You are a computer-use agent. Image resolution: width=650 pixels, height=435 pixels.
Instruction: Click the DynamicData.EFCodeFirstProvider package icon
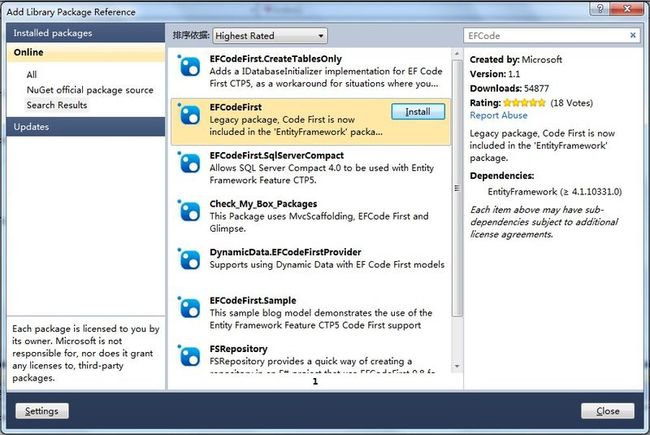pyautogui.click(x=189, y=260)
